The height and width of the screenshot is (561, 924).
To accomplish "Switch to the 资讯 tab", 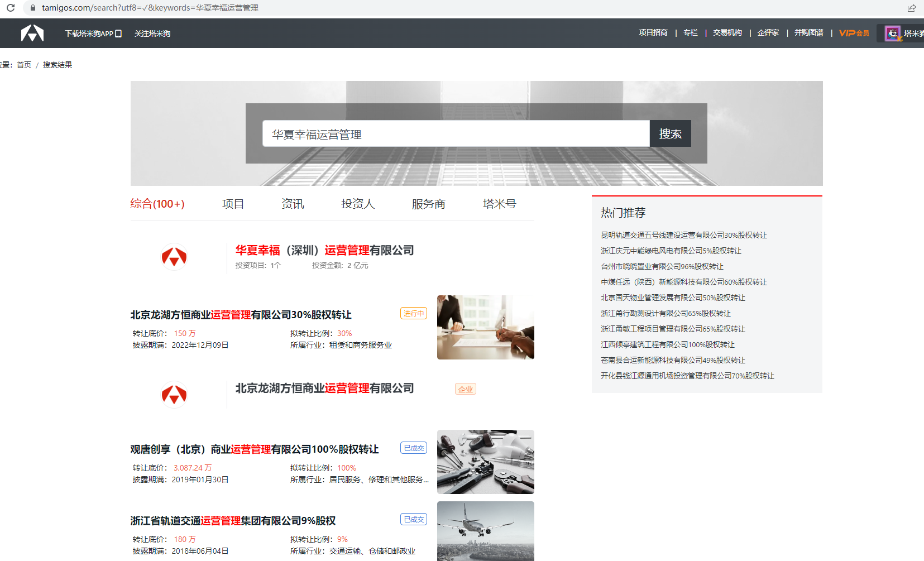I will point(293,204).
